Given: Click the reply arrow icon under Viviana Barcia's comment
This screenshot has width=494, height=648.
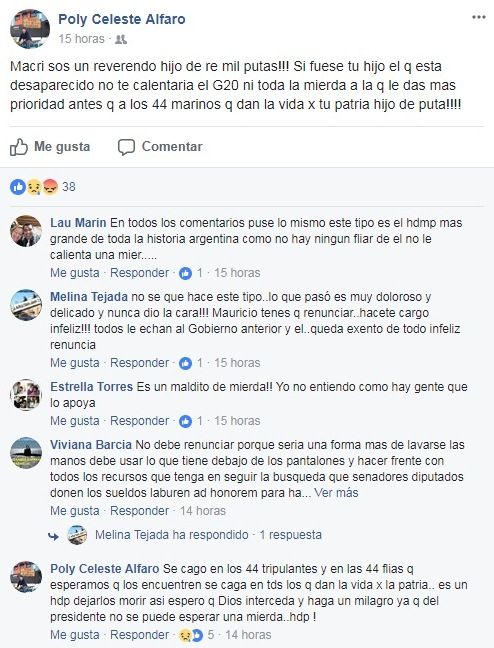Looking at the screenshot, I should click(x=53, y=536).
